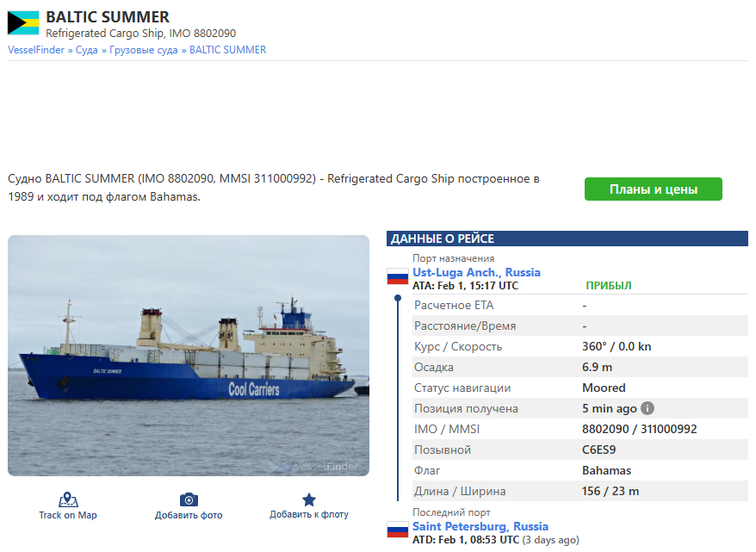
Task: Click the camera icon to add photo
Action: pos(189,499)
